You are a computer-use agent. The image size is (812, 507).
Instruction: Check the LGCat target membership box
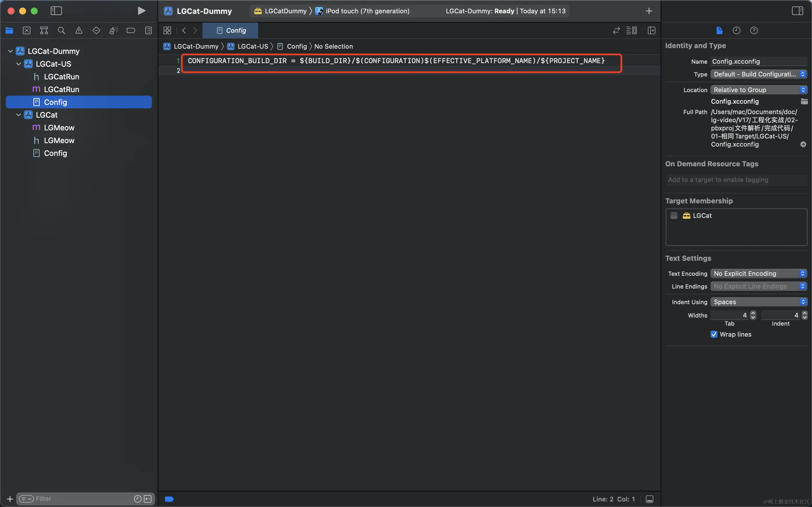674,216
